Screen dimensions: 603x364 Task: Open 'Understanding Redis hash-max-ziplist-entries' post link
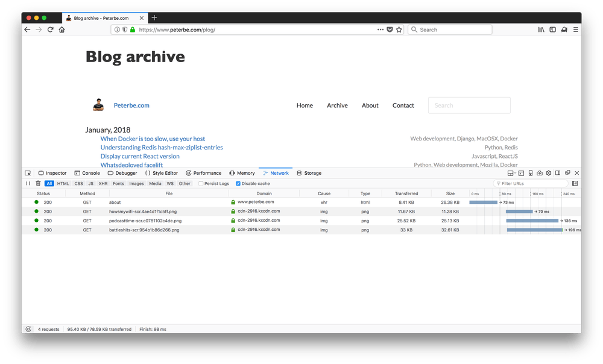(x=162, y=148)
